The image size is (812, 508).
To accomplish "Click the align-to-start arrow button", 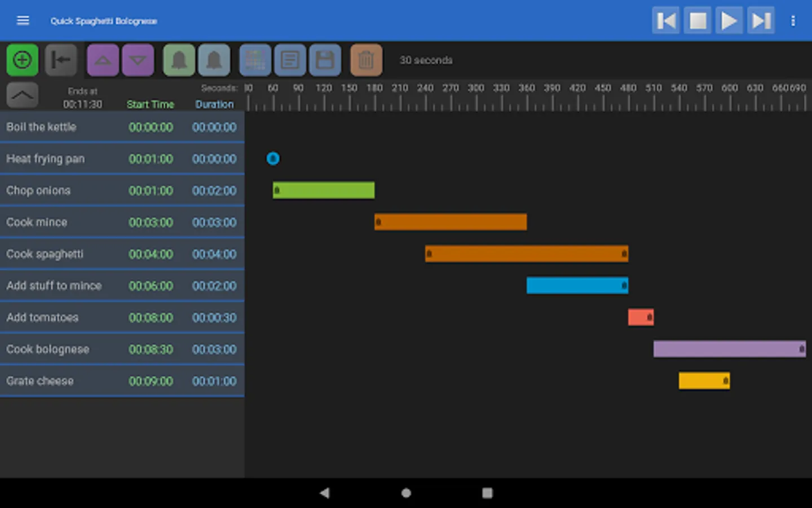I will click(x=61, y=60).
